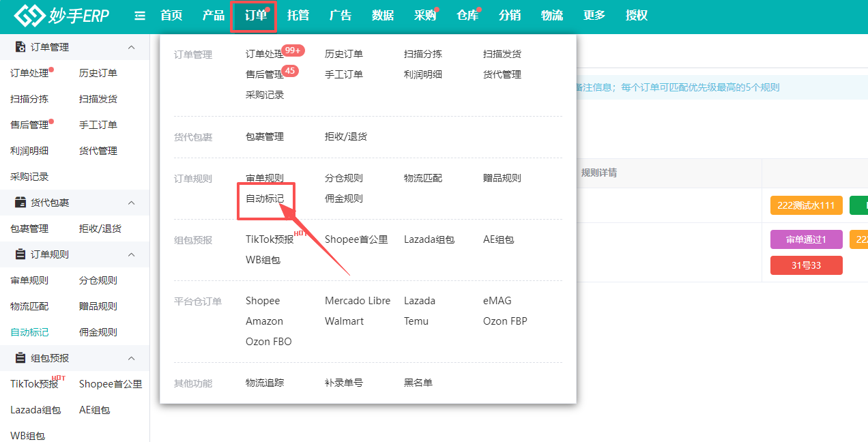The height and width of the screenshot is (442, 868).
Task: Click 订单处理 in the left sidebar
Action: pos(29,73)
